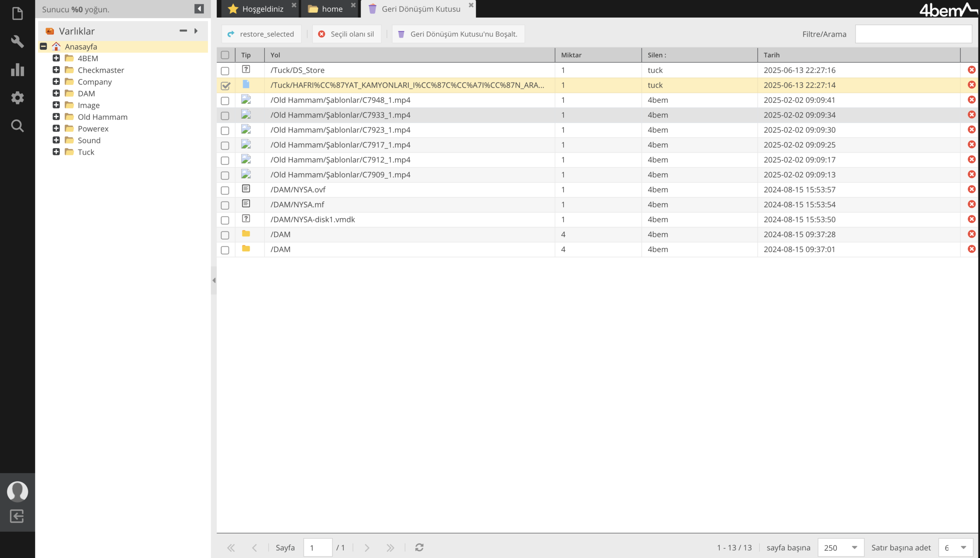Close the Geri Dönüşüm Kutusu tab
980x558 pixels.
(471, 5)
